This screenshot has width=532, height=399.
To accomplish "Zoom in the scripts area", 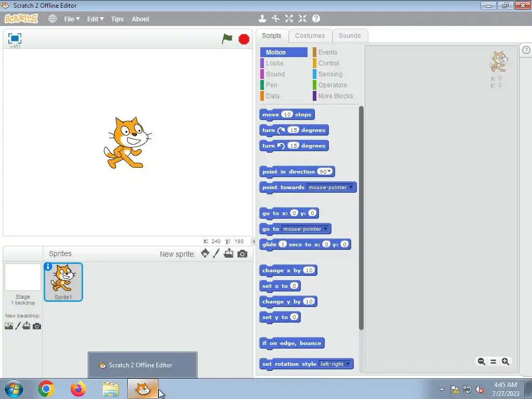I will (x=506, y=362).
